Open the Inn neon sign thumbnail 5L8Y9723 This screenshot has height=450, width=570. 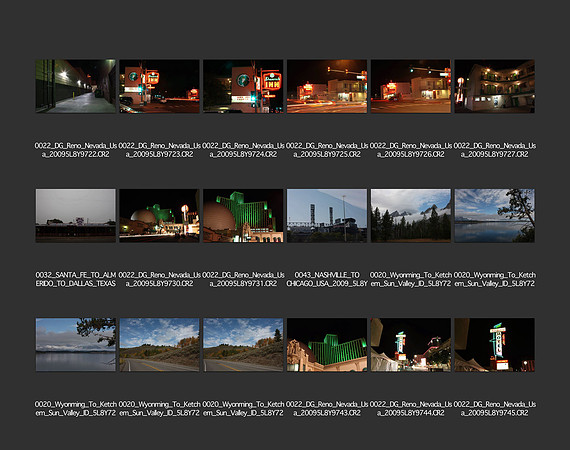(x=159, y=86)
